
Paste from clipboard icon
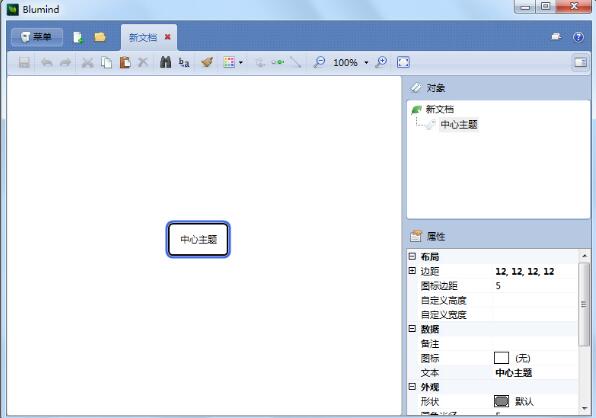point(125,62)
